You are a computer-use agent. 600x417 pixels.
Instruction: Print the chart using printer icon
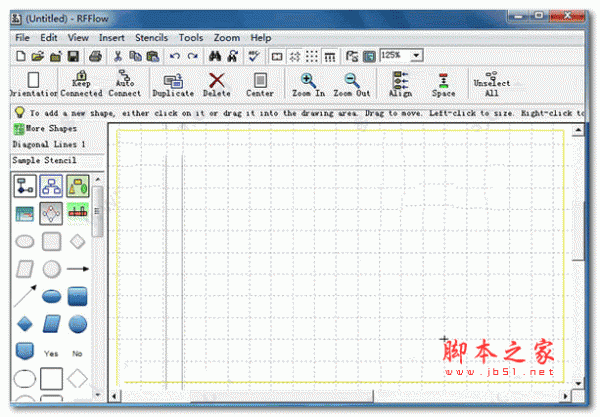point(95,56)
